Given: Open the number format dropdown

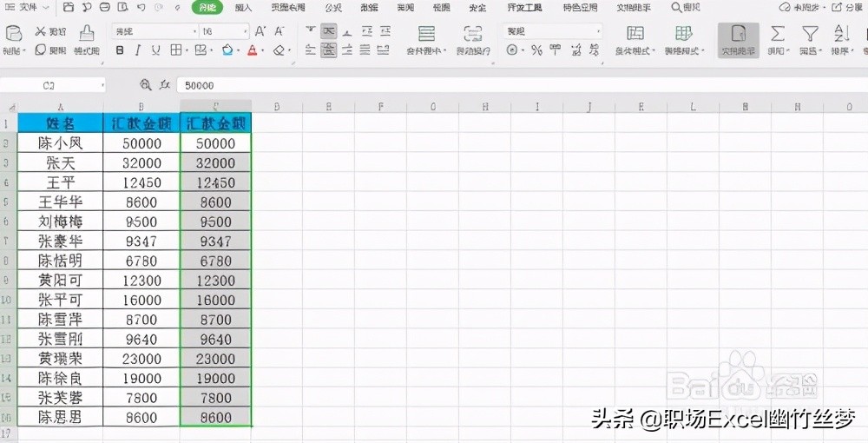Looking at the screenshot, I should (598, 31).
